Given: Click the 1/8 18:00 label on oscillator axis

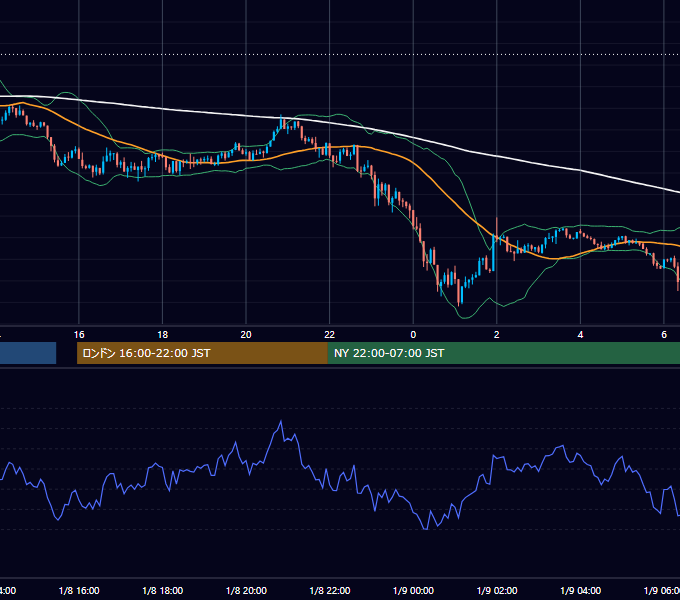Looking at the screenshot, I should click(163, 590).
